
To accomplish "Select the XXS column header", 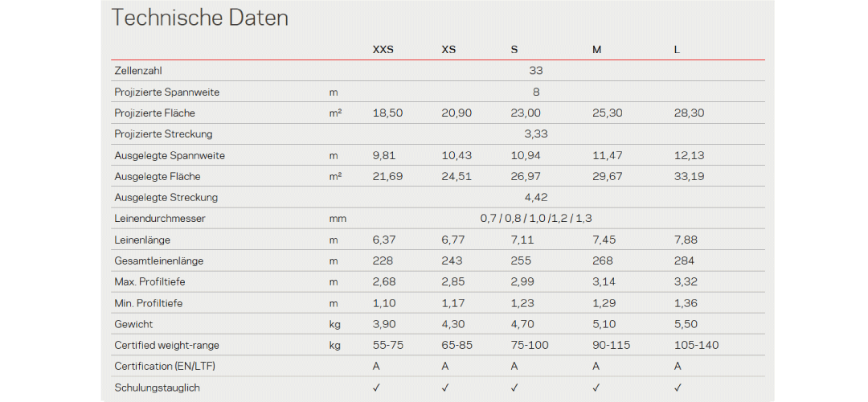I will click(x=383, y=50).
